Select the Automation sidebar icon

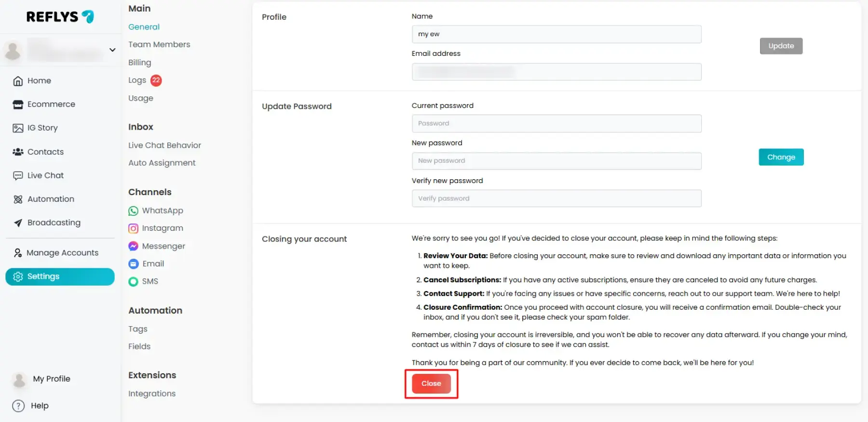point(18,199)
